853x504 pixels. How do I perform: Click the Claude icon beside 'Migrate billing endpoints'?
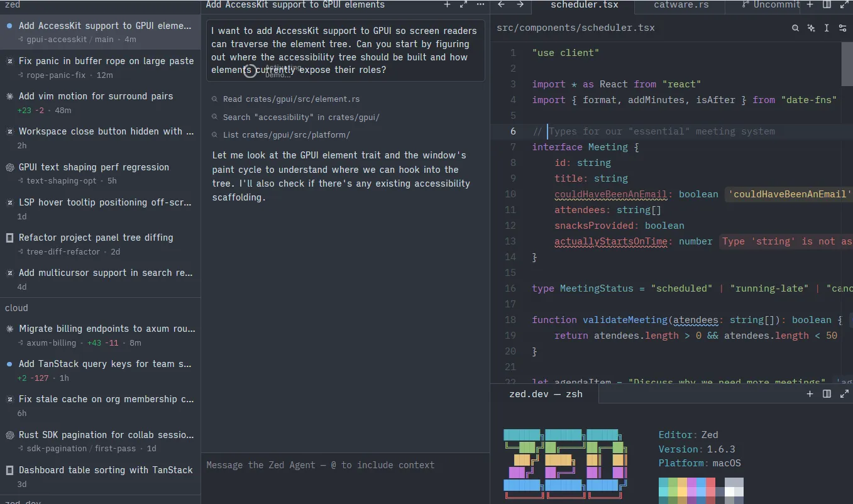(x=9, y=329)
